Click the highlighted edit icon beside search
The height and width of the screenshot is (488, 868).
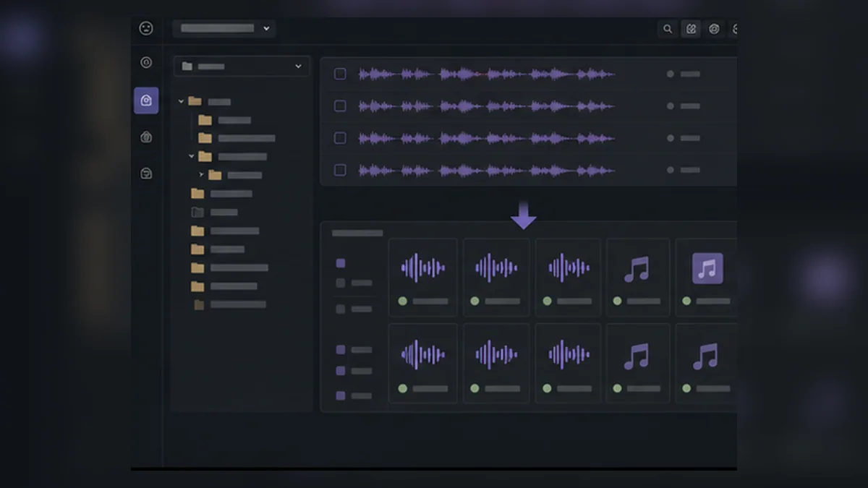click(691, 29)
